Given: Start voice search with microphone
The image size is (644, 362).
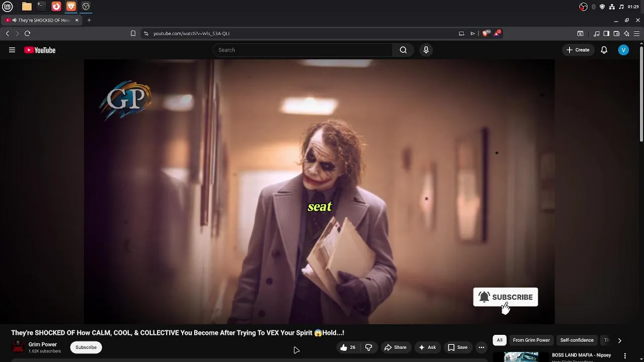Looking at the screenshot, I should click(426, 50).
